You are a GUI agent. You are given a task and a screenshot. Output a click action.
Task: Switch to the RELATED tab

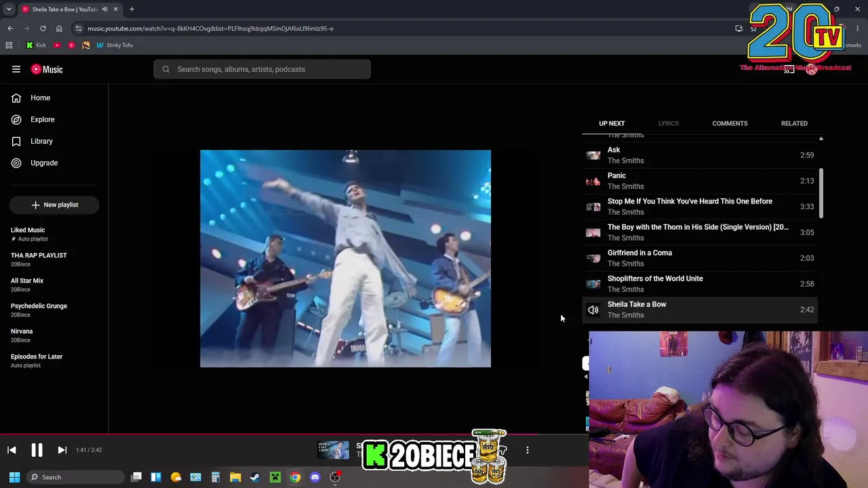[794, 123]
